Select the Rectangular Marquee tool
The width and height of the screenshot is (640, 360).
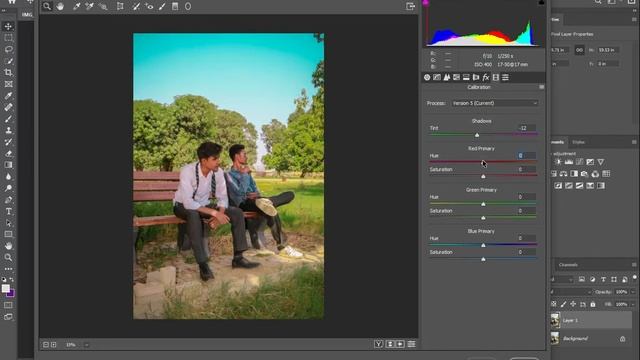[x=8, y=38]
